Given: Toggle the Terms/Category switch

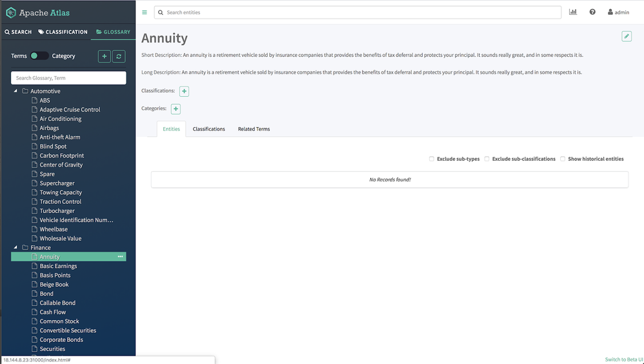Looking at the screenshot, I should 39,56.
